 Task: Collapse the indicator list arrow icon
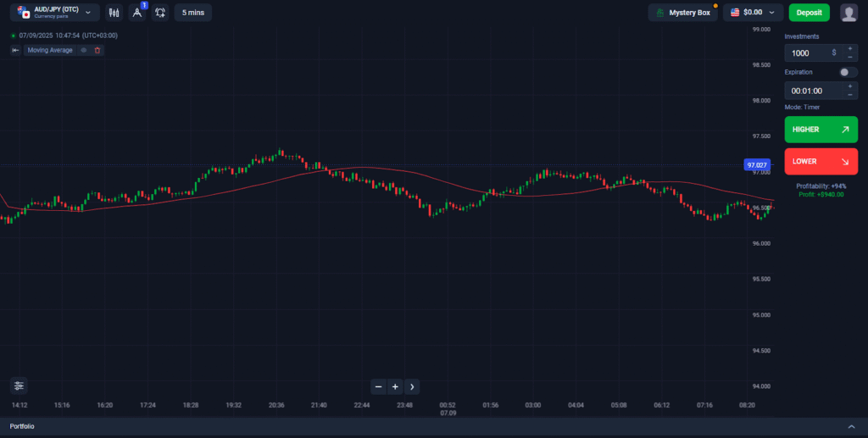[15, 50]
